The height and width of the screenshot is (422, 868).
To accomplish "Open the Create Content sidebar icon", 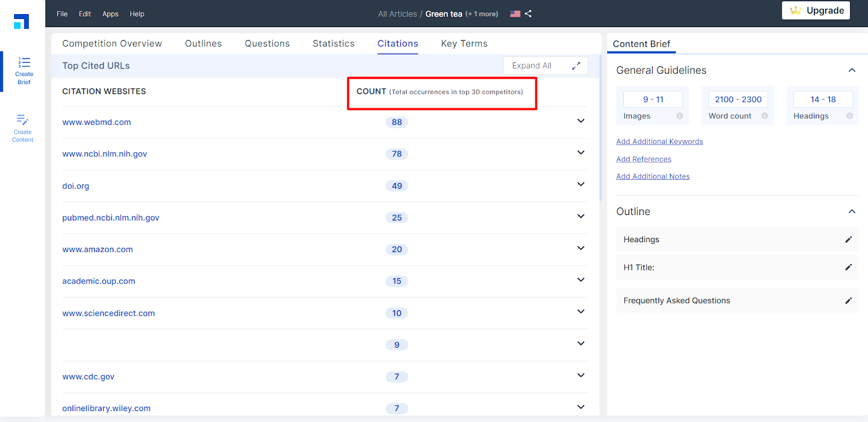I will [x=23, y=128].
